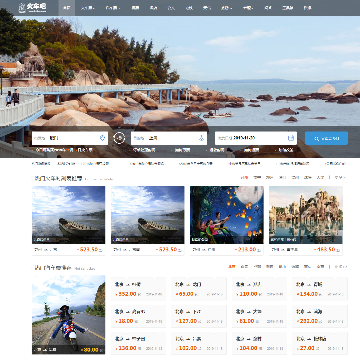The width and height of the screenshot is (360, 360).
Task: Open the second navigation menu with the dropdown arrow
Action: pyautogui.click(x=87, y=8)
